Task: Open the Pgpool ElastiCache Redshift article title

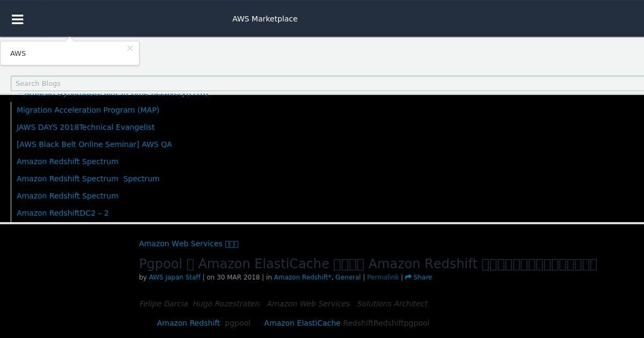Action: click(x=368, y=264)
